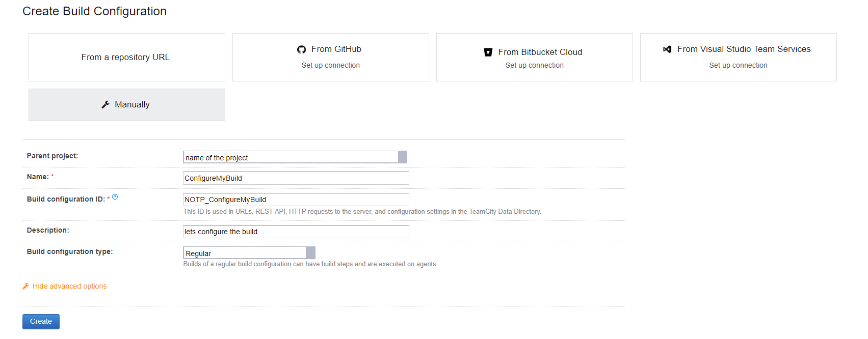This screenshot has height=339, width=868.
Task: Open Bitbucket Cloud set up connection link
Action: pyautogui.click(x=546, y=65)
